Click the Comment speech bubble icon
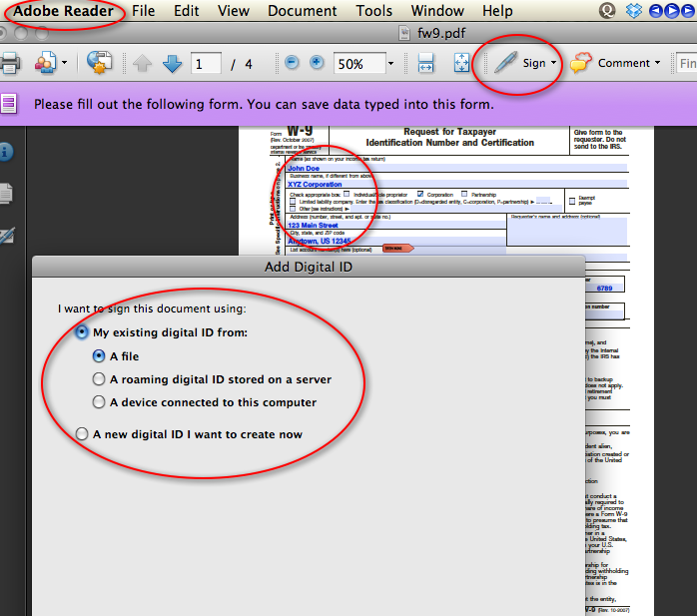Image resolution: width=697 pixels, height=616 pixels. (x=580, y=63)
